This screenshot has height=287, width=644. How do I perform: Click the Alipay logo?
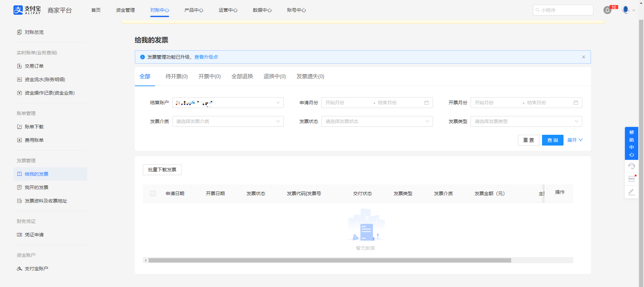[27, 10]
